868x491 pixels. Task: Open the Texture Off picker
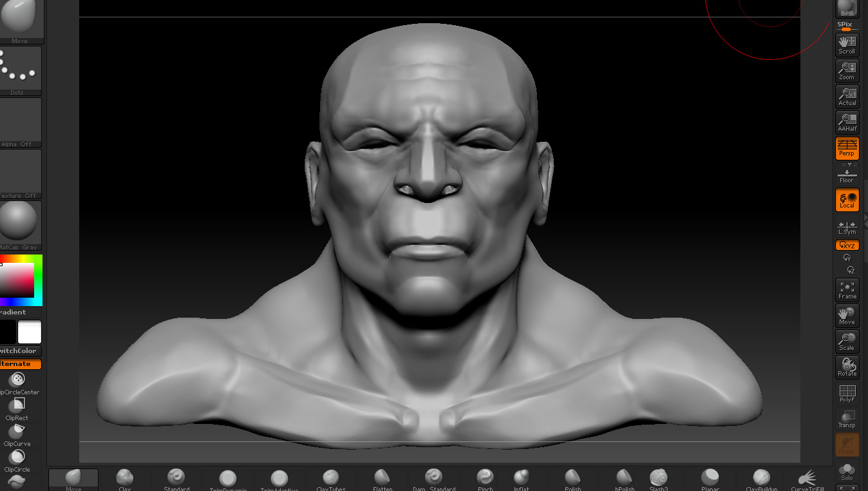pyautogui.click(x=19, y=174)
